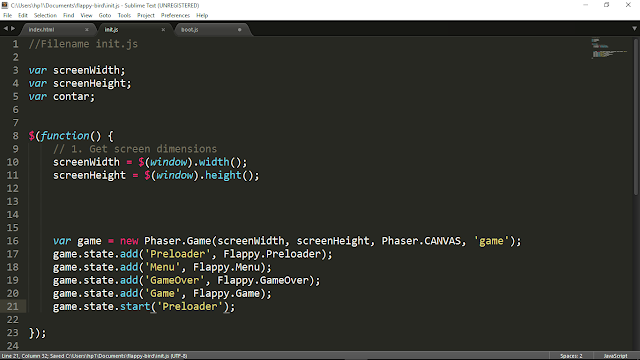Screen dimensions: 640x360
Task: Go to next tab with right arrow
Action: (13, 29)
